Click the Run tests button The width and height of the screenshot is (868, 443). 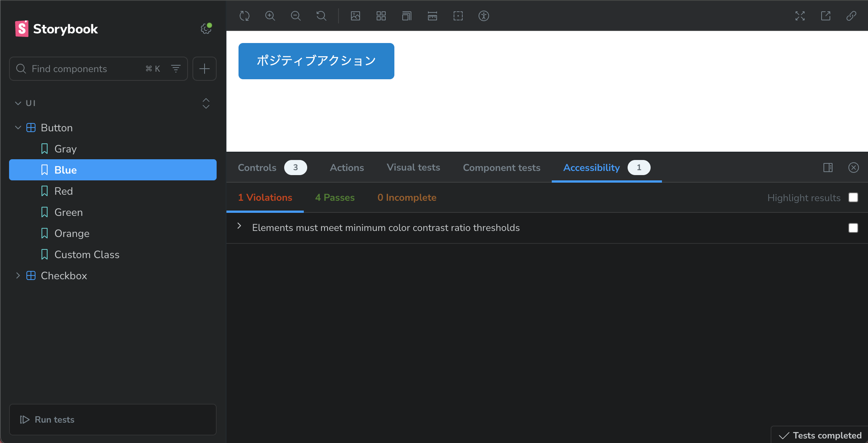click(48, 420)
